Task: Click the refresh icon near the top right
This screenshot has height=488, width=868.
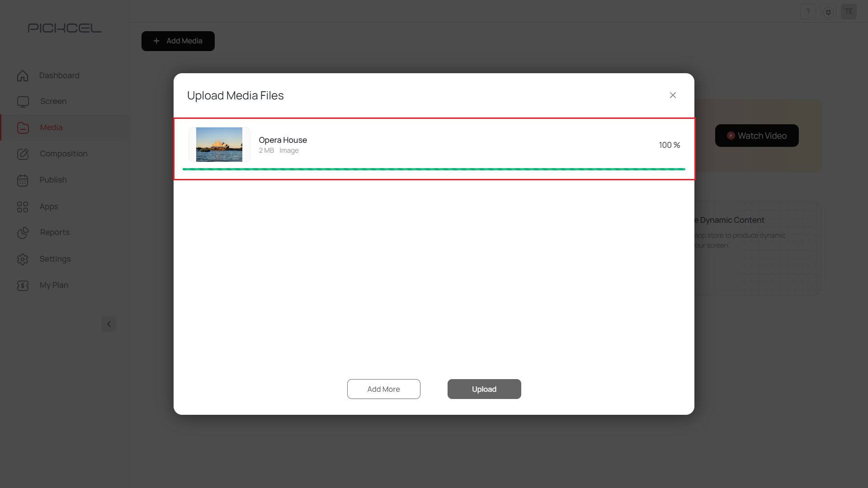Action: pos(828,11)
